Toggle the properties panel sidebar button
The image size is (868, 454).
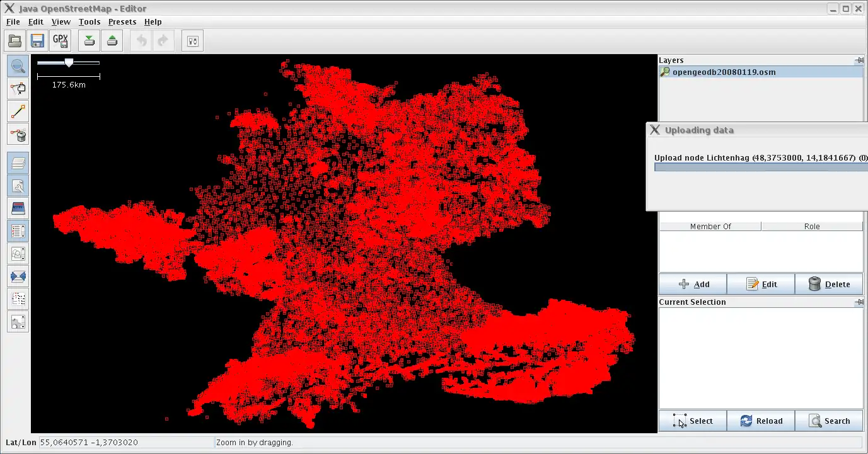(x=18, y=186)
